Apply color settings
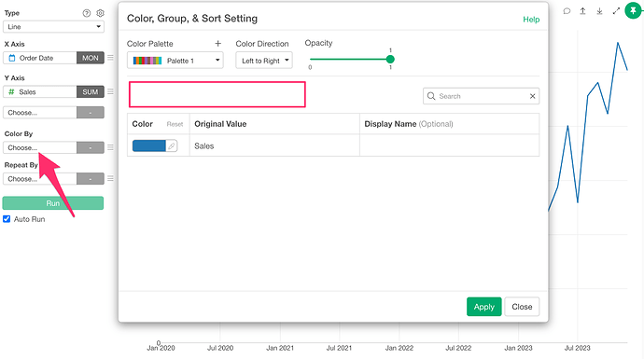Screen dimensions: 644x359 point(483,307)
